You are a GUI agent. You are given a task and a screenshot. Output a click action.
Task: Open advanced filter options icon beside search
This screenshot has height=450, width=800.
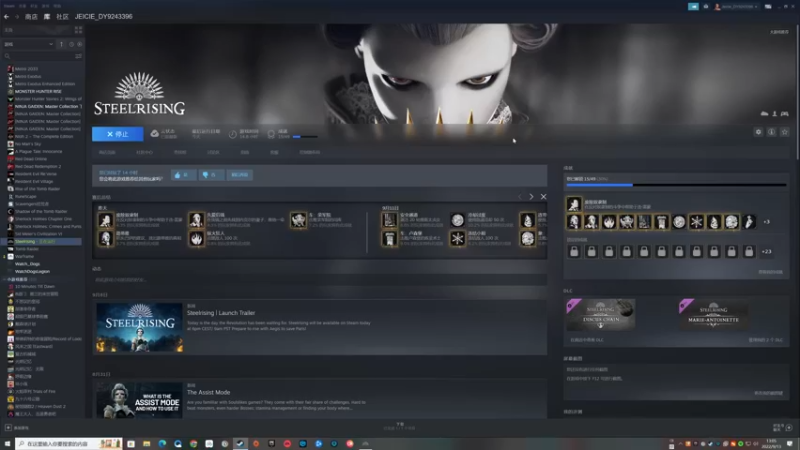(78, 56)
